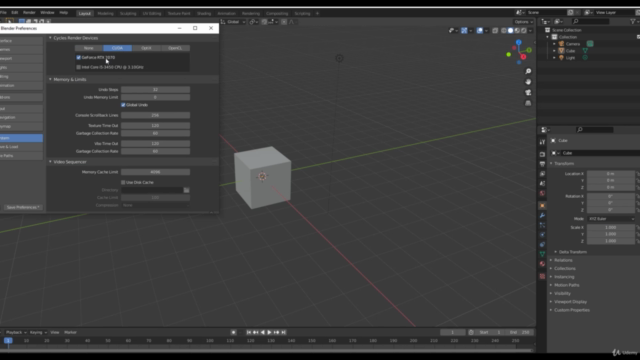Toggle the GeForce RTX 2070 checkbox
The height and width of the screenshot is (360, 640).
pyautogui.click(x=78, y=58)
